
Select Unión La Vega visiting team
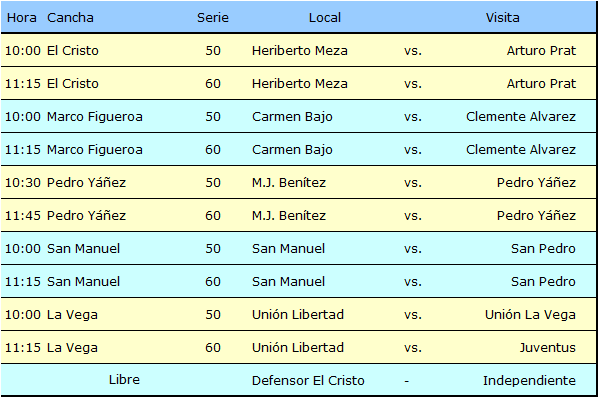tap(530, 315)
